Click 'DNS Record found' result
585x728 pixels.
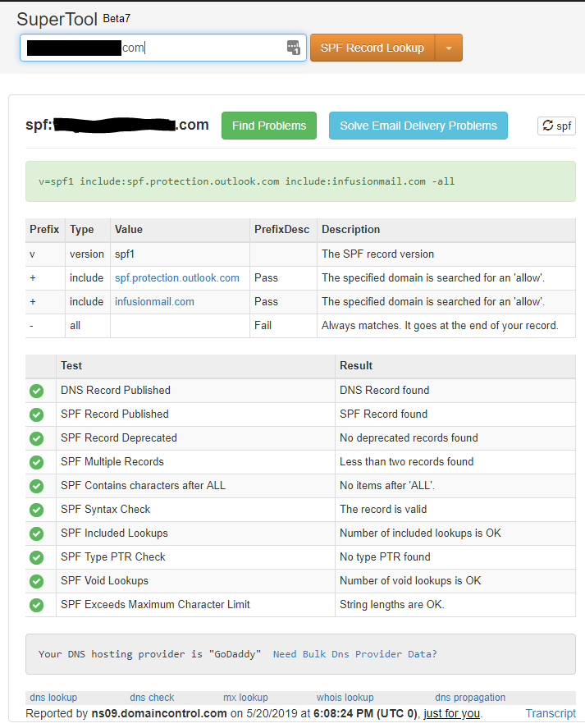(385, 390)
